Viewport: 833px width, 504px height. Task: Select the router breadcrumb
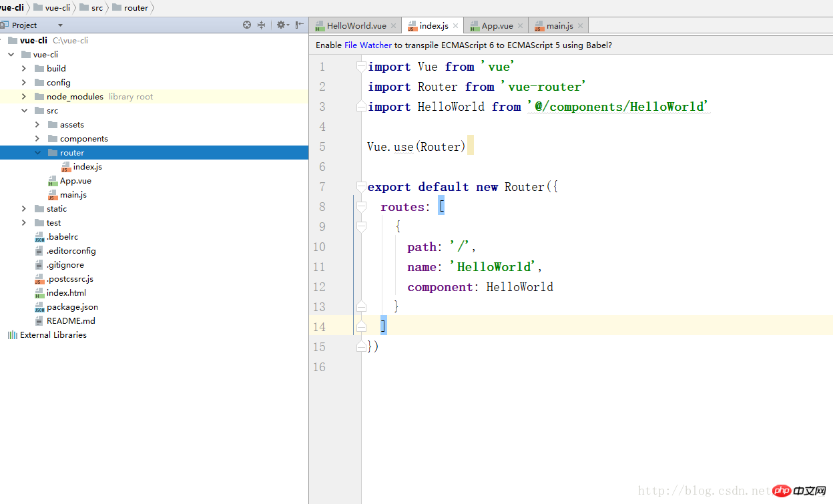click(x=131, y=8)
